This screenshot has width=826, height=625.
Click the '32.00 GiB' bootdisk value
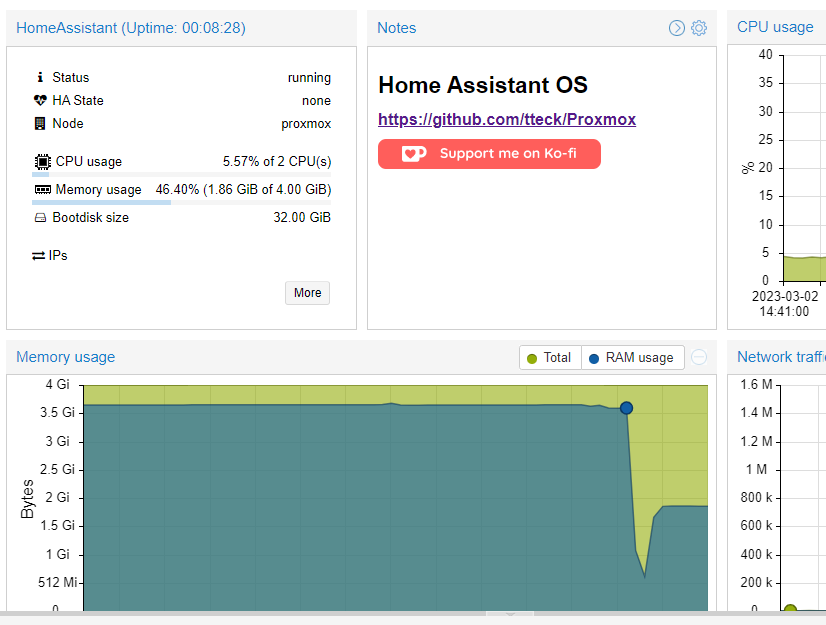click(302, 218)
